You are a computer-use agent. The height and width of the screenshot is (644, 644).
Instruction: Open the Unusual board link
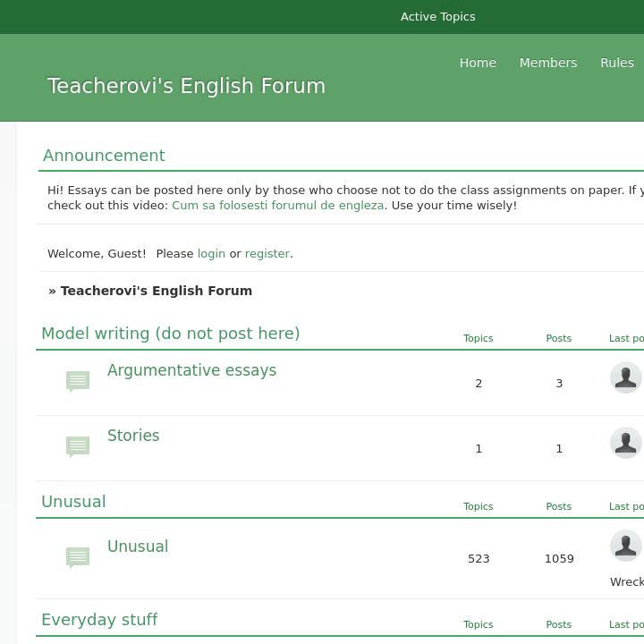click(138, 547)
